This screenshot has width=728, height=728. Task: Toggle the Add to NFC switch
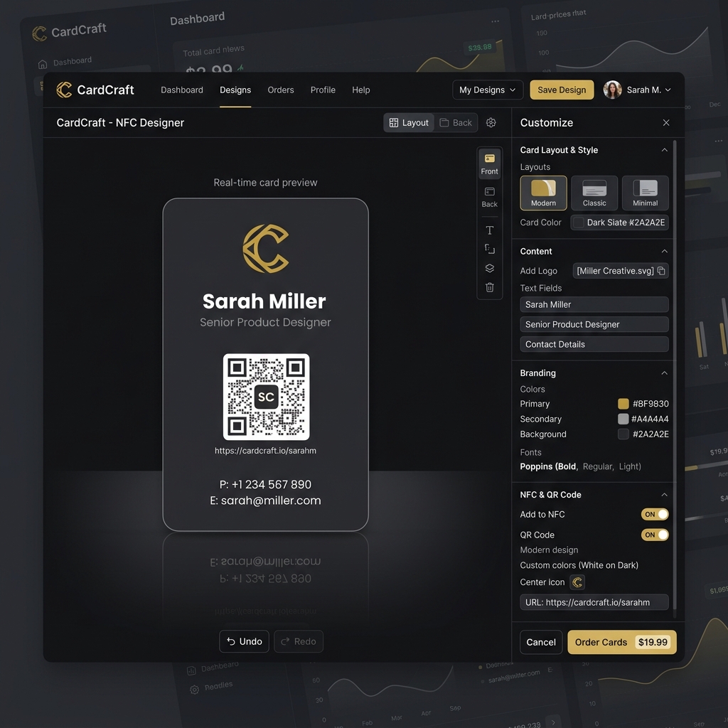pos(655,514)
